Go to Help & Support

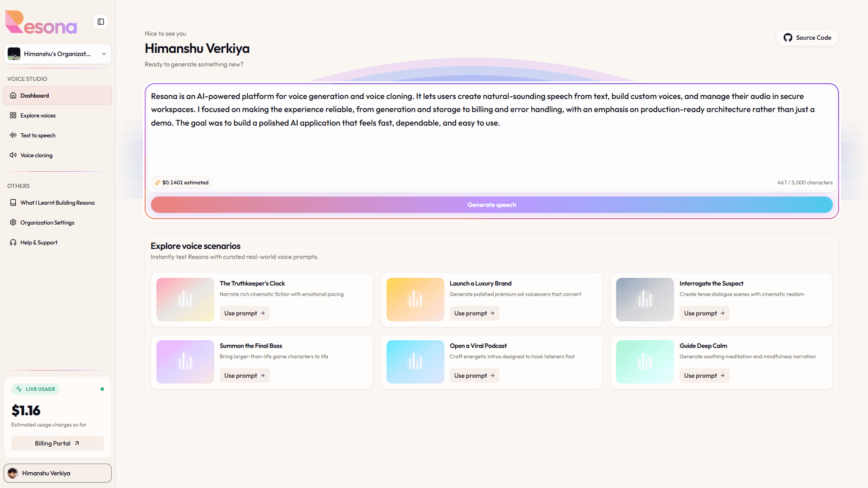[x=57, y=242]
